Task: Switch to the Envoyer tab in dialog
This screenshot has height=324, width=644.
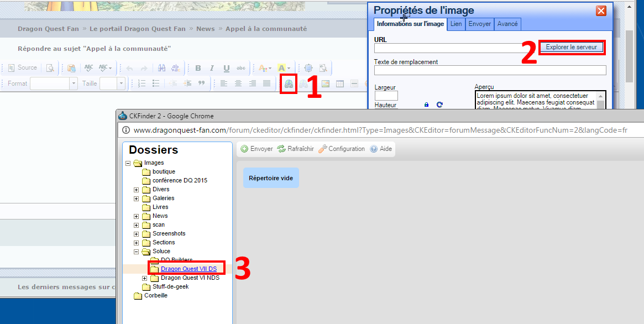Action: 479,24
